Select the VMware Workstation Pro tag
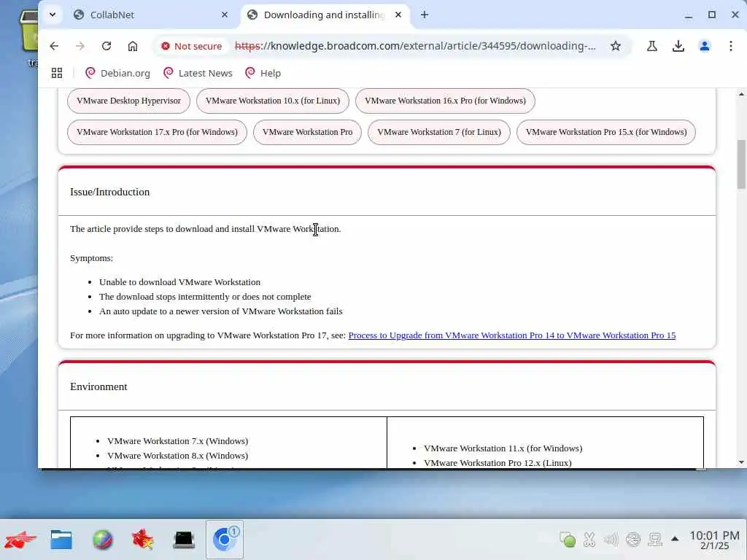Viewport: 747px width, 560px height. click(x=307, y=133)
